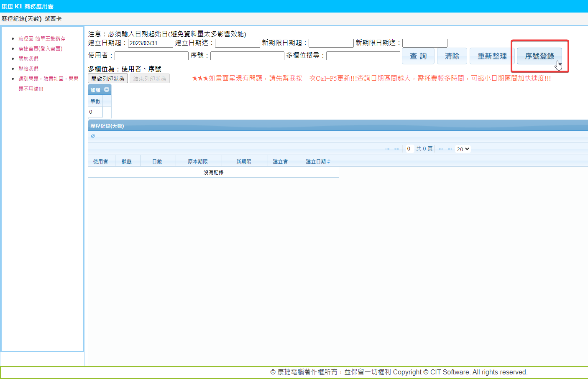Jump to the last page icon
This screenshot has height=379, width=588.
pyautogui.click(x=450, y=149)
